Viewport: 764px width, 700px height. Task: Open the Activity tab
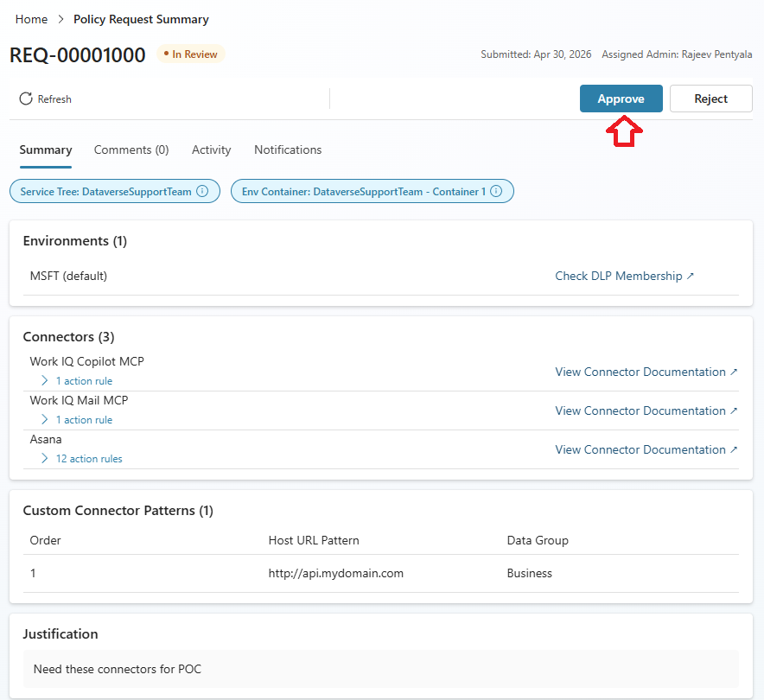[x=212, y=150]
